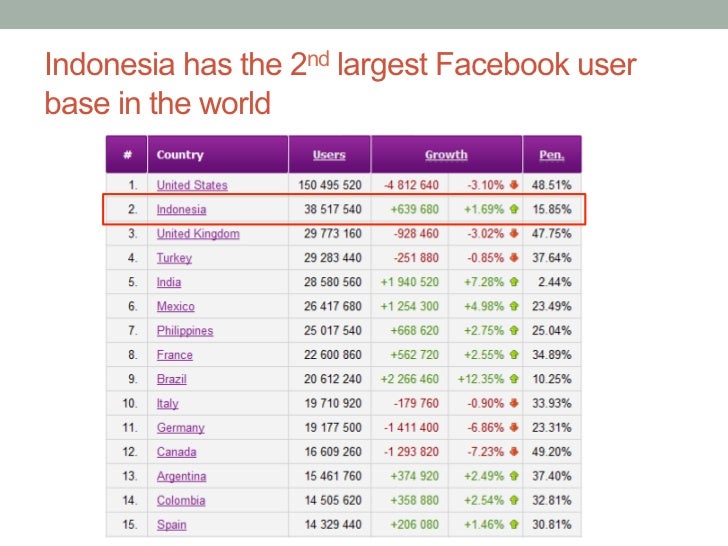The height and width of the screenshot is (546, 728).
Task: Select growth value -4 812 640
Action: coord(411,185)
